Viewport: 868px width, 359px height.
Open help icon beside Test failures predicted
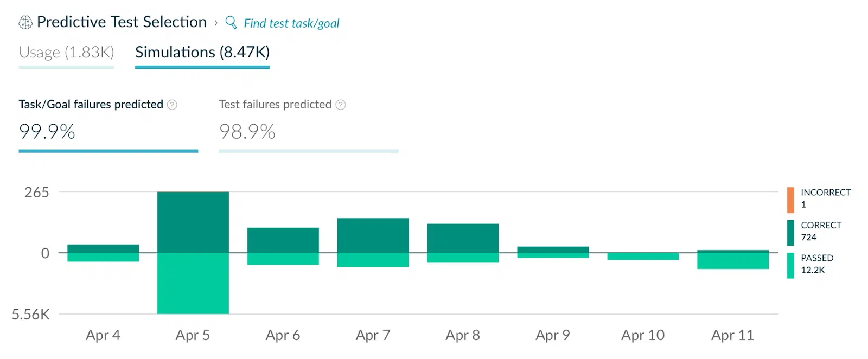(341, 105)
